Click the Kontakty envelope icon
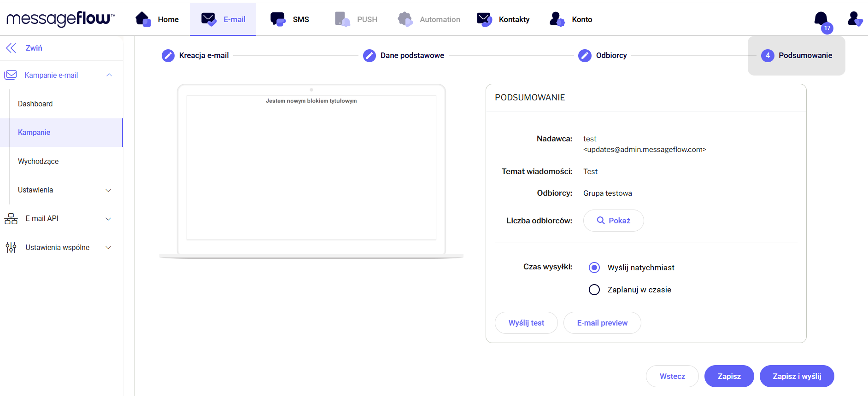This screenshot has width=868, height=396. (x=484, y=19)
